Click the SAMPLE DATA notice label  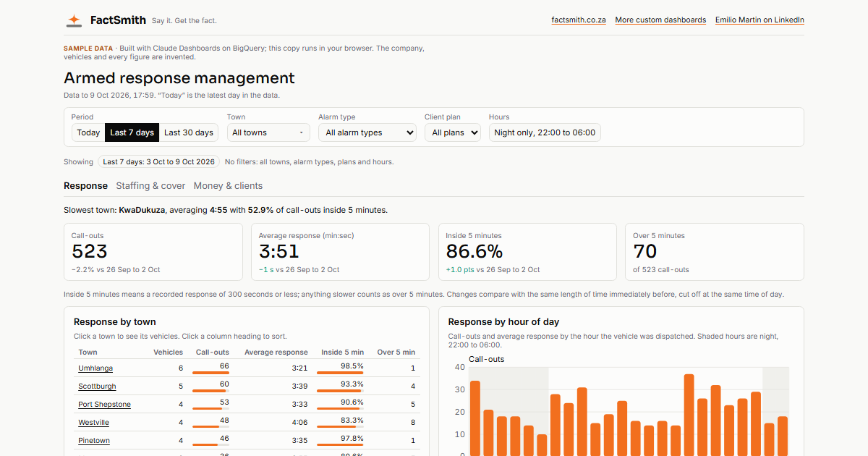tap(88, 48)
